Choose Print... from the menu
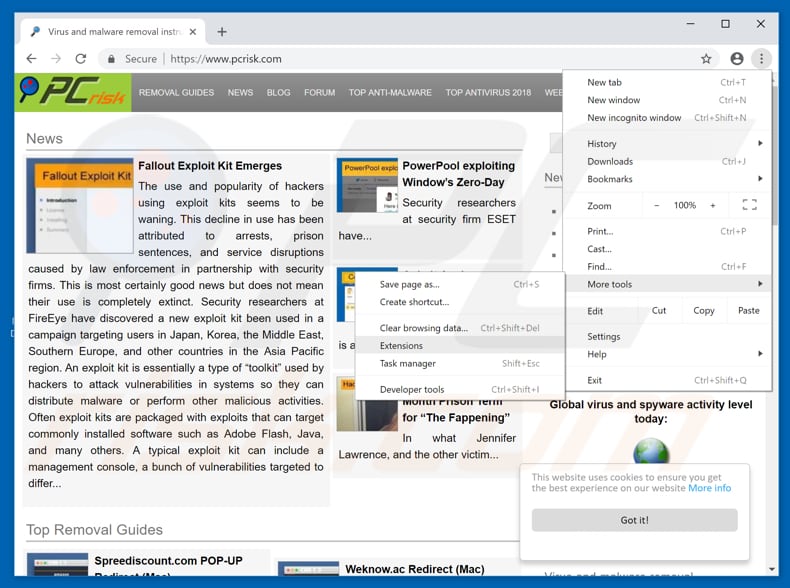790x588 pixels. click(x=667, y=231)
